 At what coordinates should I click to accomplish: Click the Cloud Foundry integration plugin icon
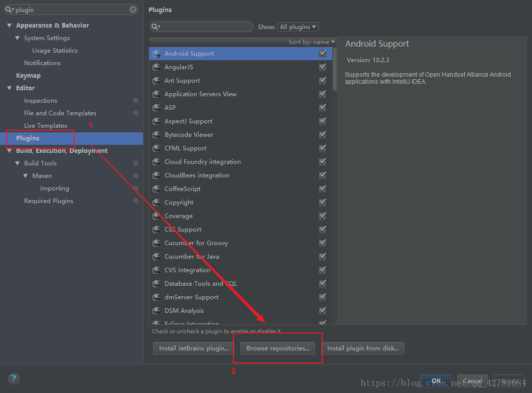tap(157, 162)
